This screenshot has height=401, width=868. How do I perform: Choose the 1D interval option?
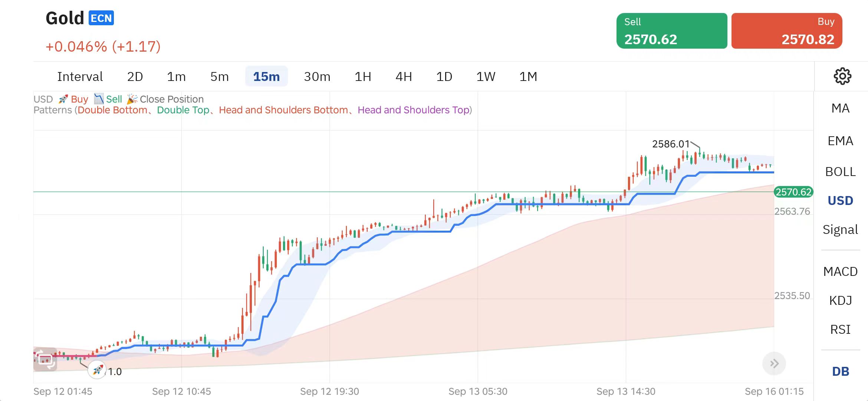pos(444,76)
